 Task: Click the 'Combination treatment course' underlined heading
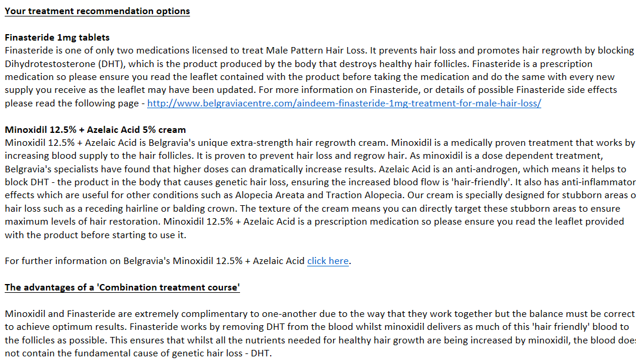point(122,288)
